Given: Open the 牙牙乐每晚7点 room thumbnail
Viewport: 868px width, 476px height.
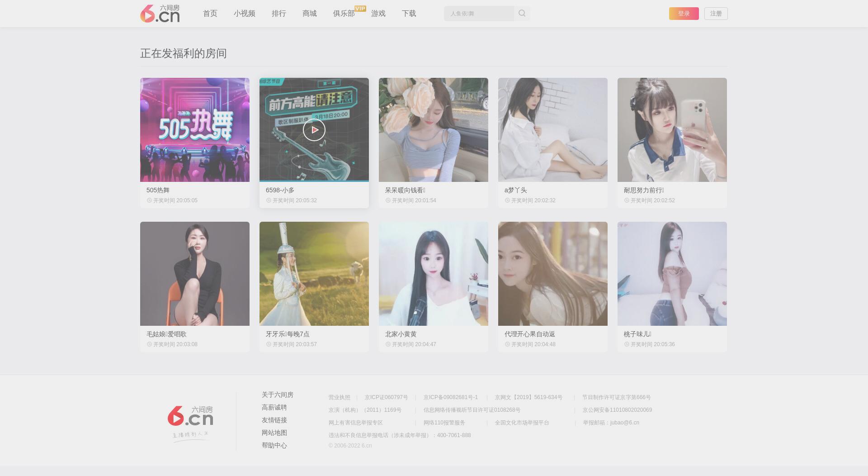Looking at the screenshot, I should point(314,274).
